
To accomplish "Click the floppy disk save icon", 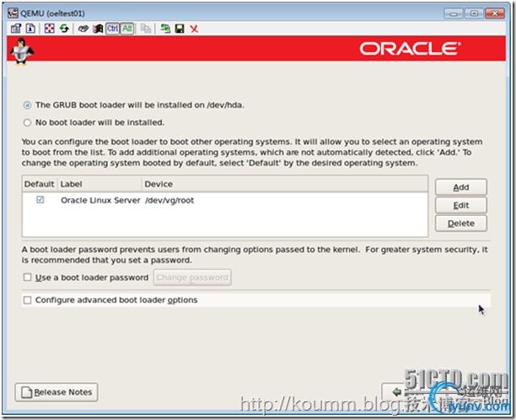I will point(180,29).
